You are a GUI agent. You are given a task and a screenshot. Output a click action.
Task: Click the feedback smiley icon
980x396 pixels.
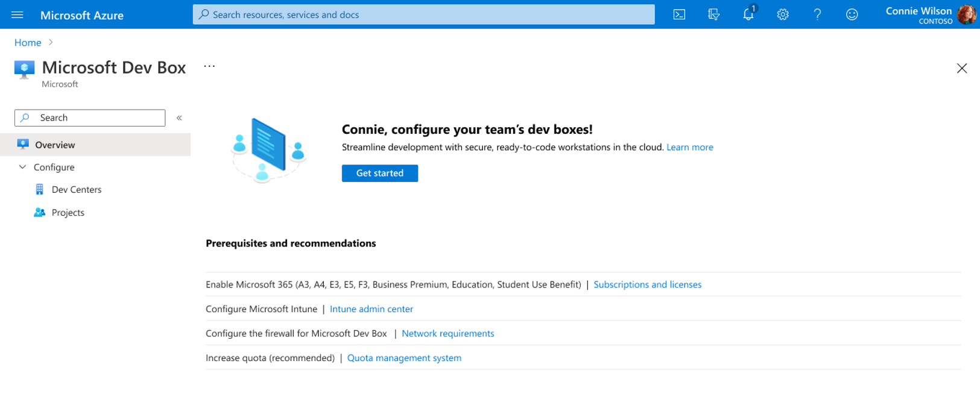click(x=852, y=14)
